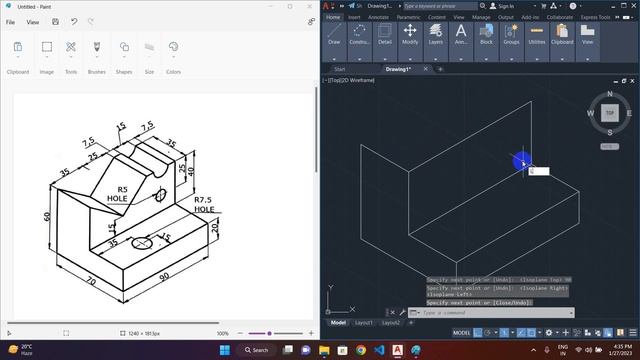Screen dimensions: 640x360
Task: Click the TOP face of the ViewCube
Action: [x=610, y=113]
